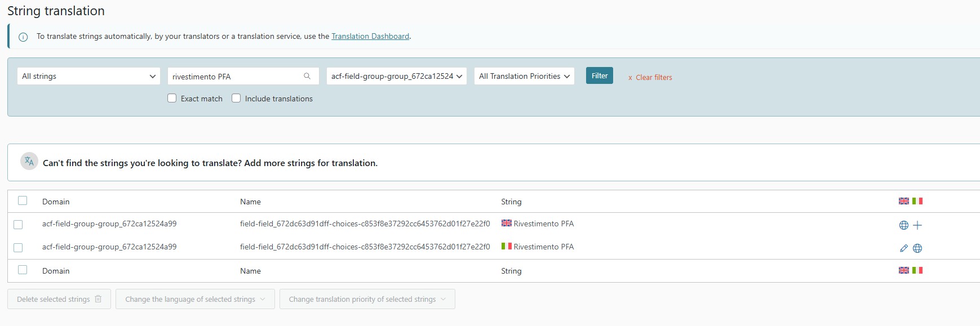The height and width of the screenshot is (326, 980).
Task: Click the Italian flag in the table header
Action: click(x=917, y=201)
